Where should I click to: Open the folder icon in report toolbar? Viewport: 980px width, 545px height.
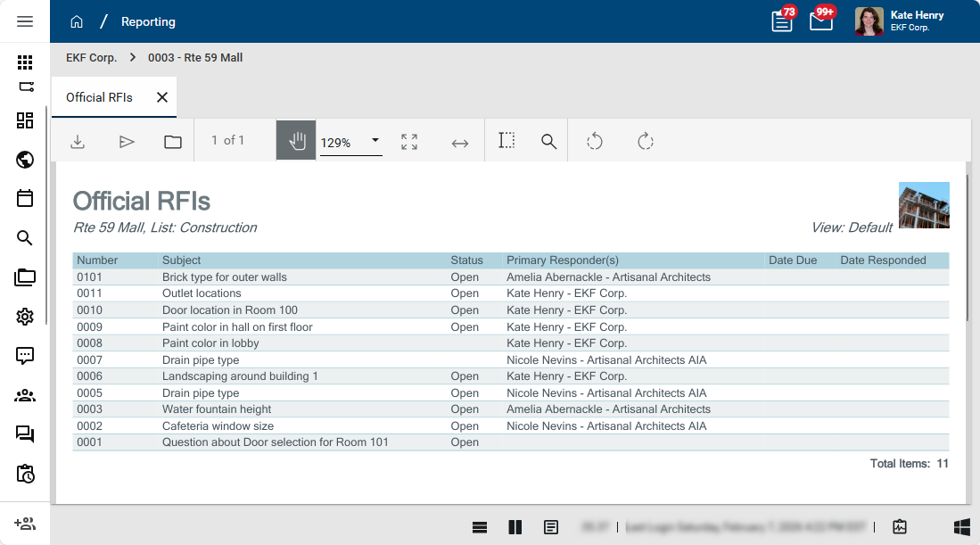pyautogui.click(x=173, y=141)
